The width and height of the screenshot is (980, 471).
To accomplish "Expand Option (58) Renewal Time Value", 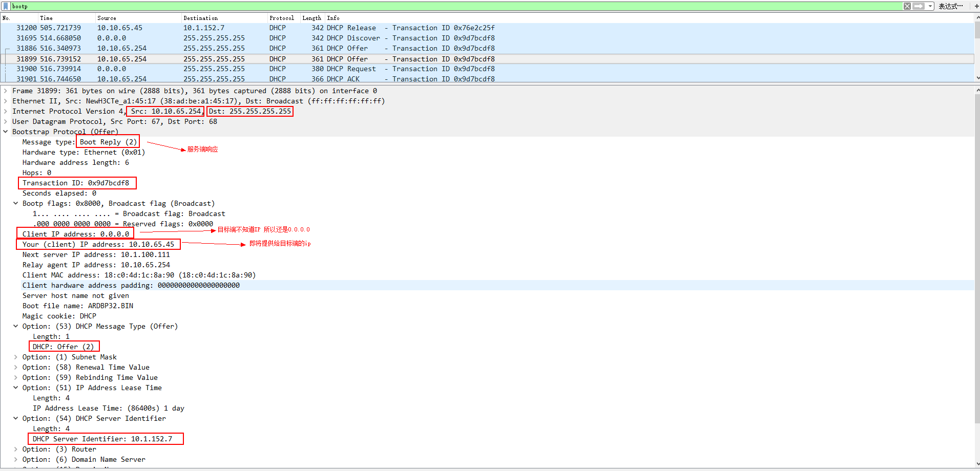I will point(16,368).
